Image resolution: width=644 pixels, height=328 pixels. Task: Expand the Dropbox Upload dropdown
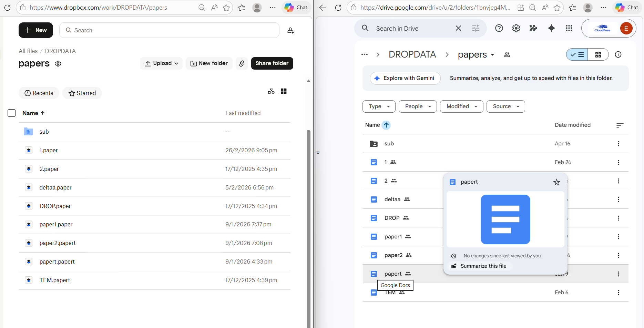[161, 63]
